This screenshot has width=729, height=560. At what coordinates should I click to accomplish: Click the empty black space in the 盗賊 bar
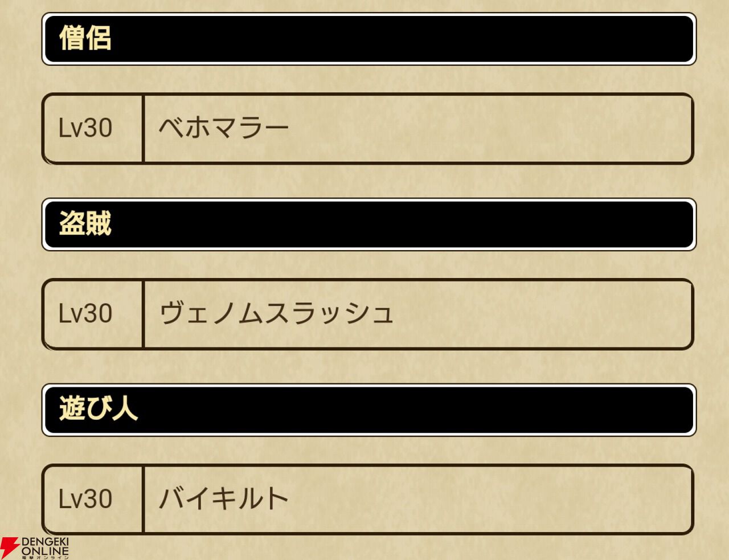click(399, 224)
